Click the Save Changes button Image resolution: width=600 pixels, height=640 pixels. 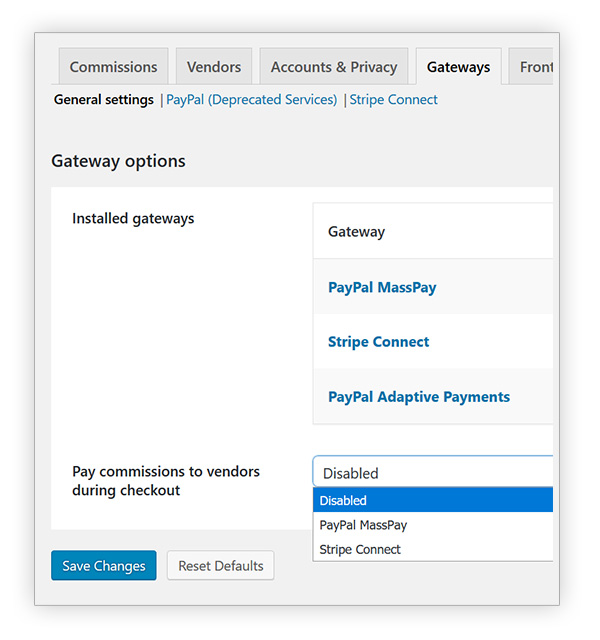tap(104, 566)
